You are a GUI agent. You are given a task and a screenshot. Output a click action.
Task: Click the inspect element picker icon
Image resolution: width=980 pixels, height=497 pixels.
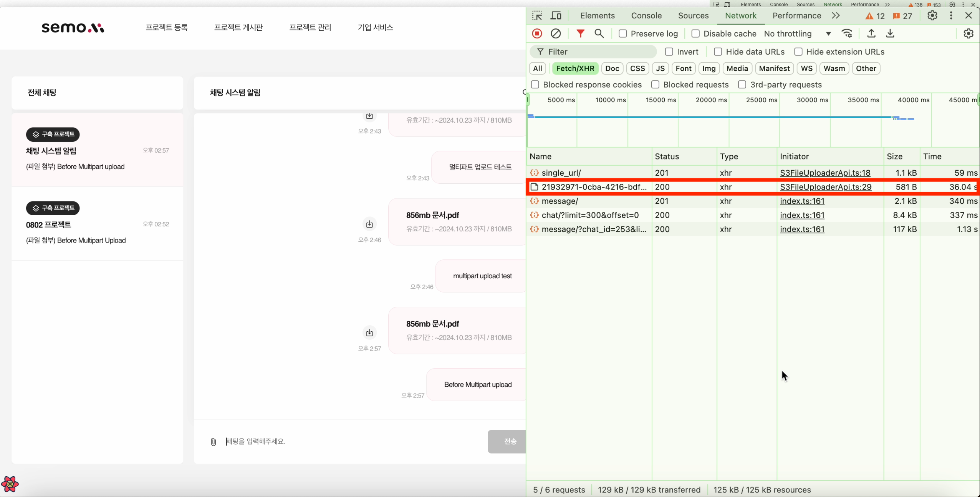537,16
